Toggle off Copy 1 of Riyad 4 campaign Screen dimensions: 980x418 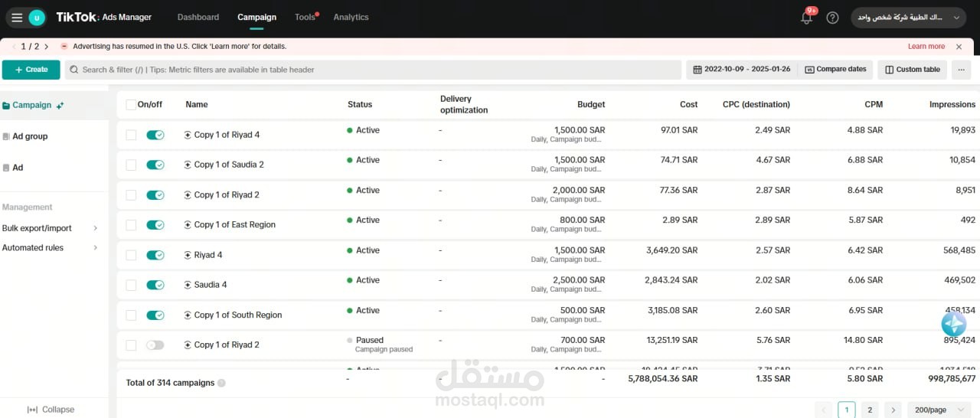155,135
